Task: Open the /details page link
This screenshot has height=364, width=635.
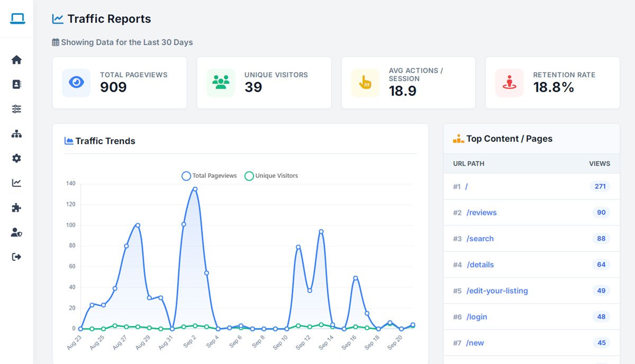Action: [x=480, y=265]
